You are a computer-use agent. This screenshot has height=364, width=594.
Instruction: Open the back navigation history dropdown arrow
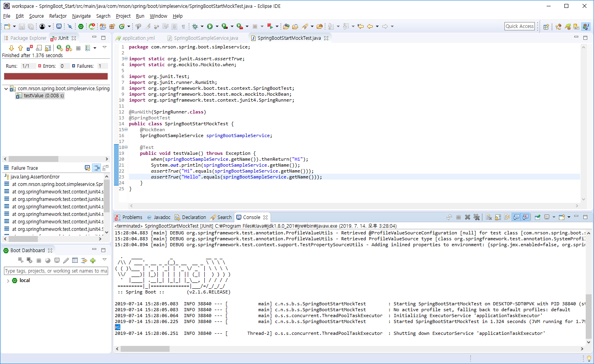click(x=377, y=26)
